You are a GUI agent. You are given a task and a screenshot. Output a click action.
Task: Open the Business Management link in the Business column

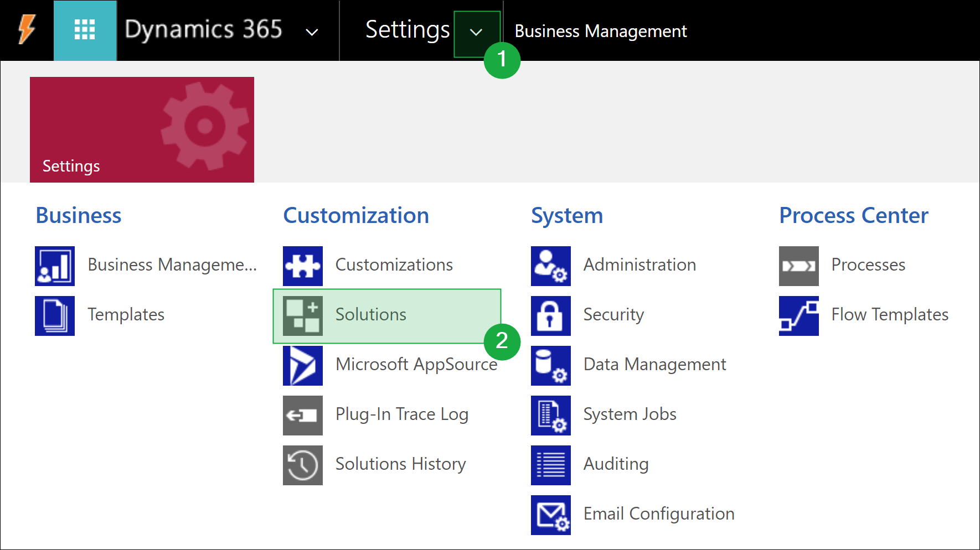[172, 265]
